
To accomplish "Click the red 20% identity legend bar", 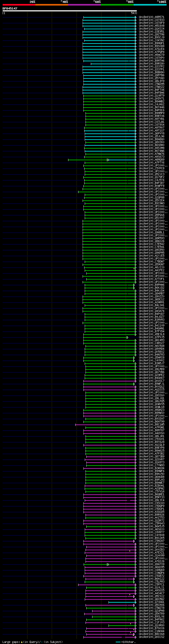I will coord(19,4).
